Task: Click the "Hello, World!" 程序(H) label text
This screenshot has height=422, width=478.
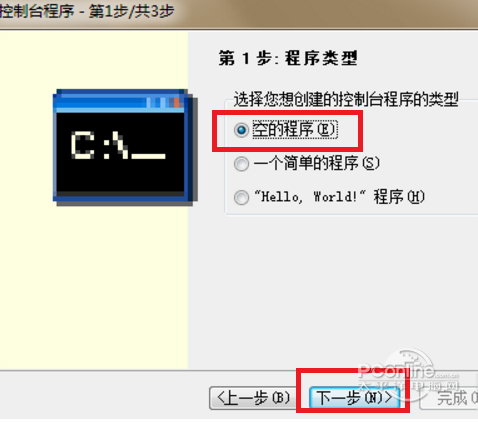Action: click(339, 197)
